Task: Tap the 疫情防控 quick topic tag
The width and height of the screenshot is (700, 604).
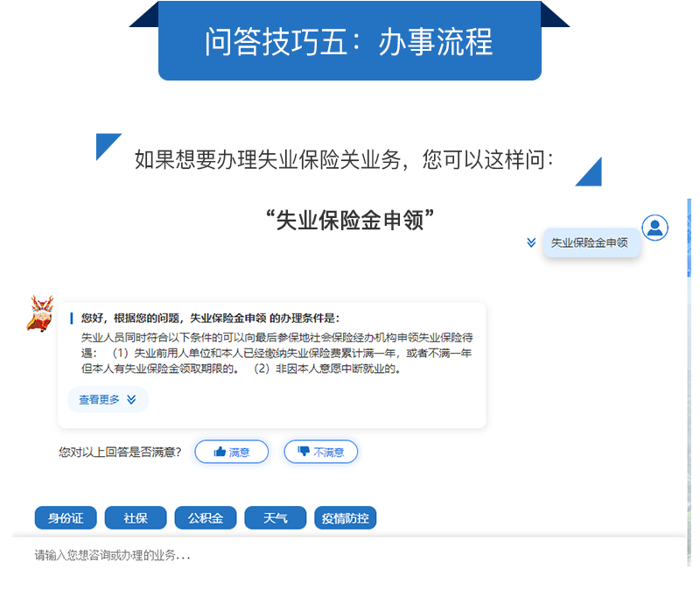Action: (346, 518)
